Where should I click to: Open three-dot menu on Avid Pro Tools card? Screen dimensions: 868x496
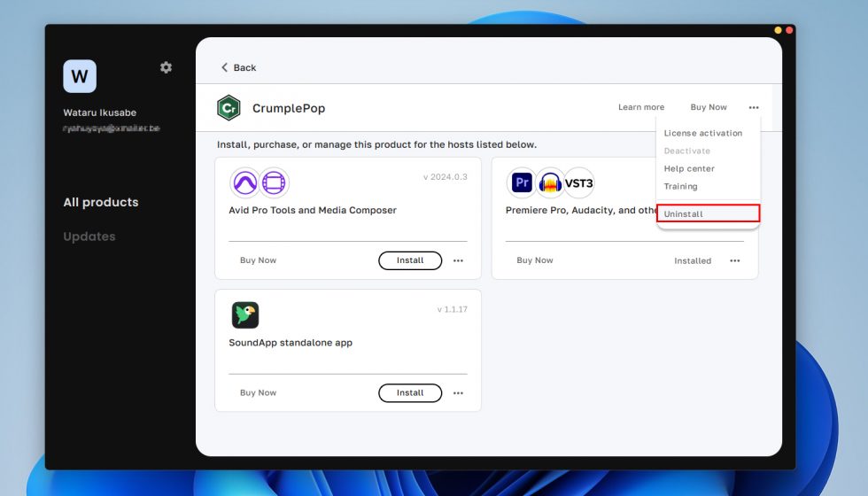point(459,260)
